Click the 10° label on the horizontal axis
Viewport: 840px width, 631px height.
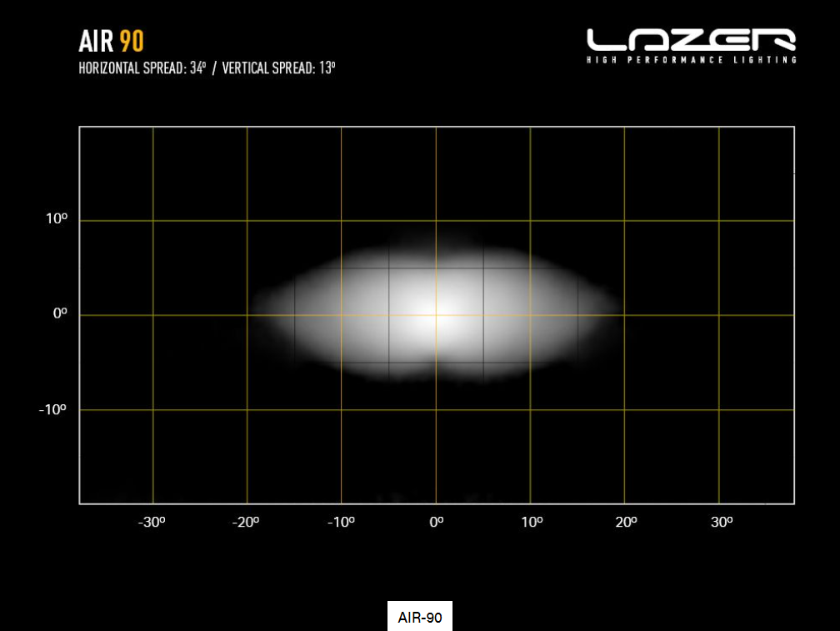532,522
